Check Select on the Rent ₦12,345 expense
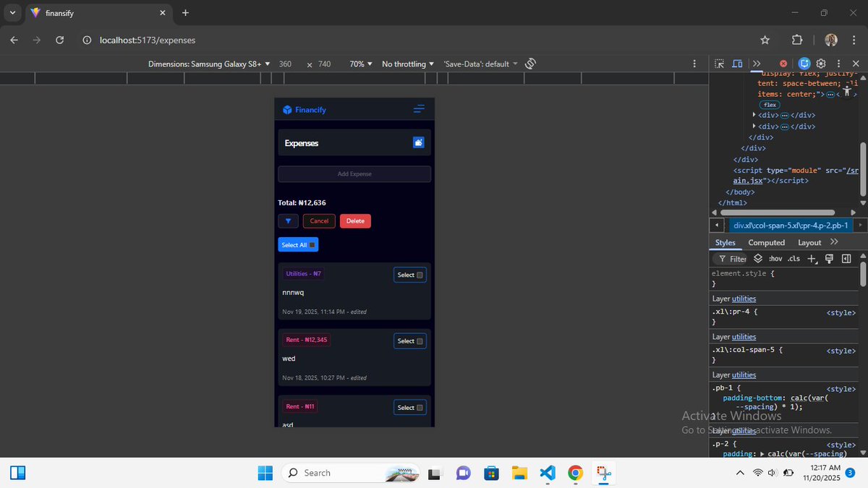The width and height of the screenshot is (868, 488). (x=420, y=341)
